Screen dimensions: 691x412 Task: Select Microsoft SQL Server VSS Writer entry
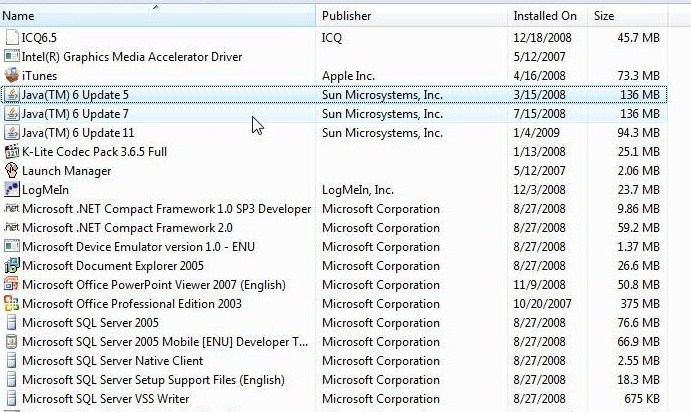[x=105, y=399]
